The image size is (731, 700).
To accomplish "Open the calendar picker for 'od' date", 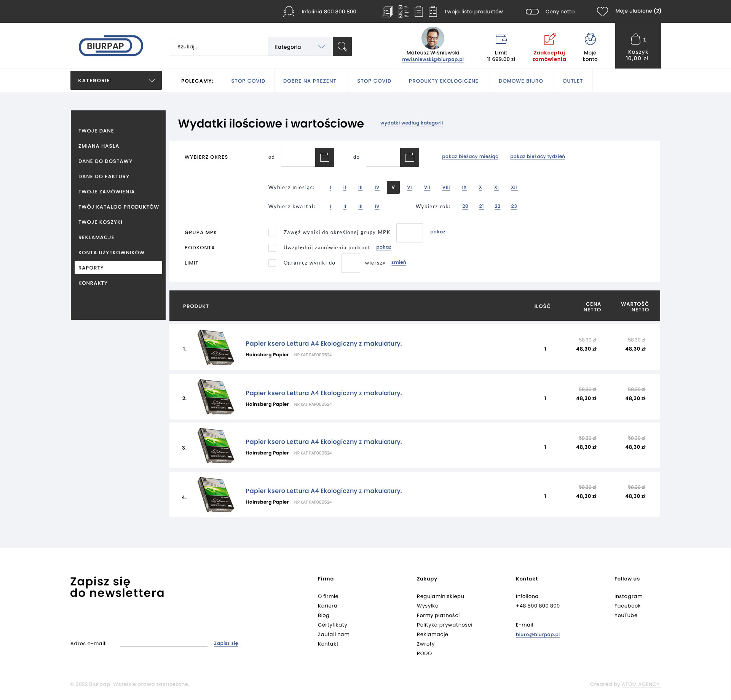I will [324, 157].
